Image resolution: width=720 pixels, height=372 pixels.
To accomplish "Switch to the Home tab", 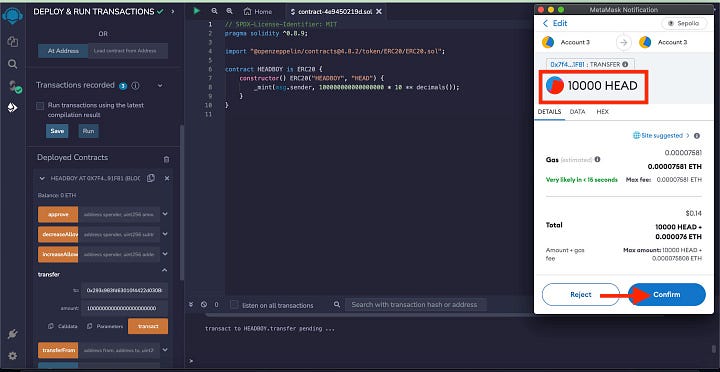I will click(x=258, y=11).
